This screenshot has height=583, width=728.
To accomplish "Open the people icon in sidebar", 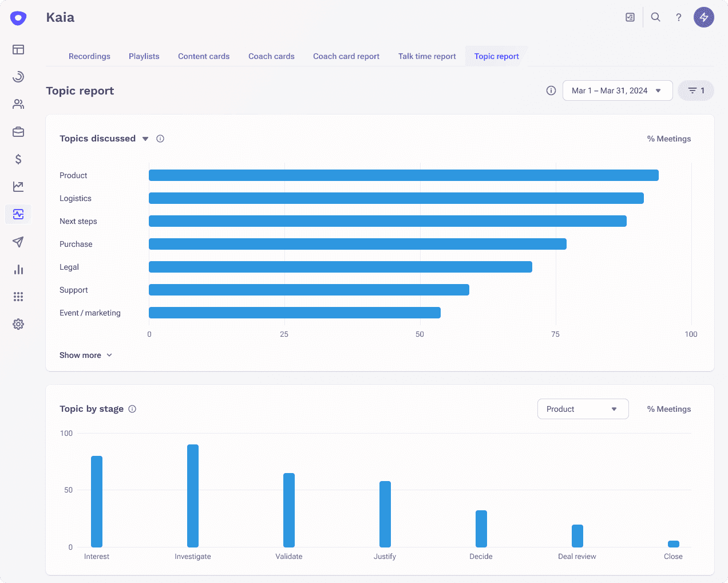I will [x=18, y=104].
